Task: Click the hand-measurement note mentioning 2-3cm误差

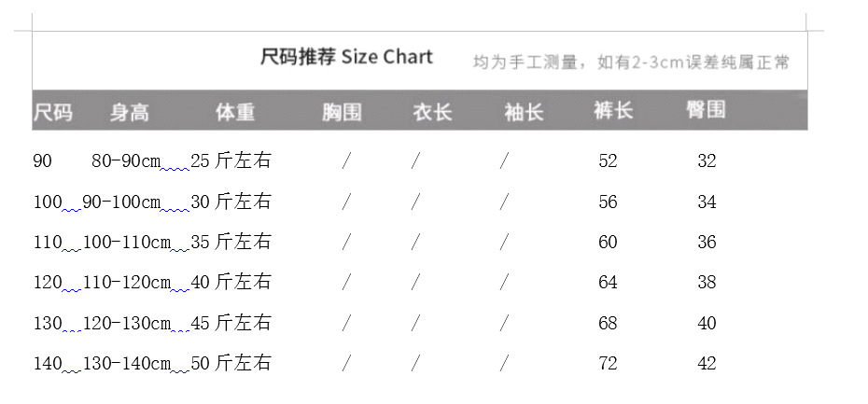Action: 631,63
